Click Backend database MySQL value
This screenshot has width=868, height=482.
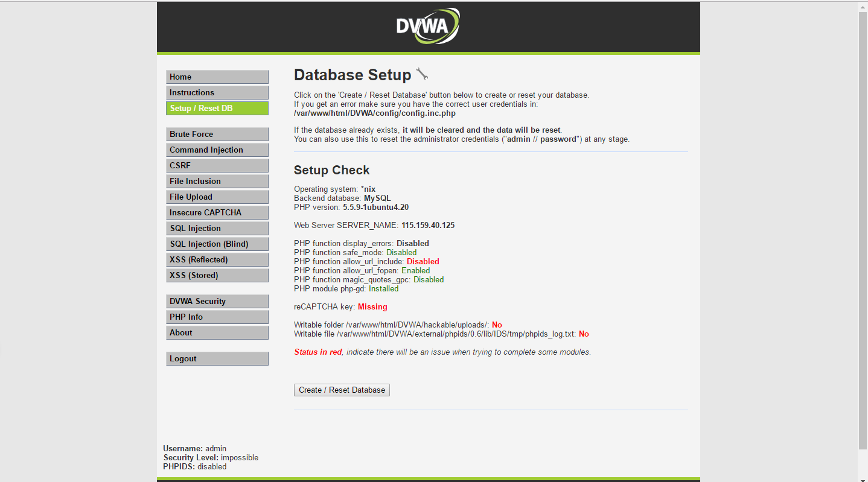point(377,198)
